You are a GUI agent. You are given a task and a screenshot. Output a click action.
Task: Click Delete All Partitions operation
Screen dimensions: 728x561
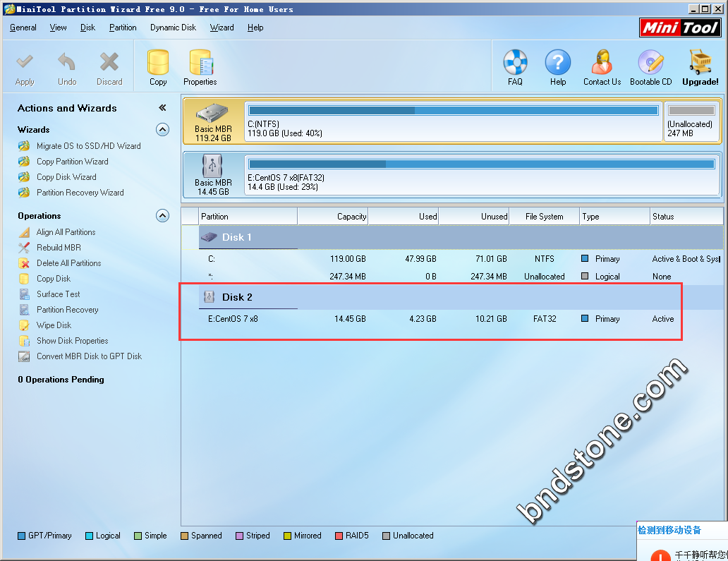click(x=68, y=263)
